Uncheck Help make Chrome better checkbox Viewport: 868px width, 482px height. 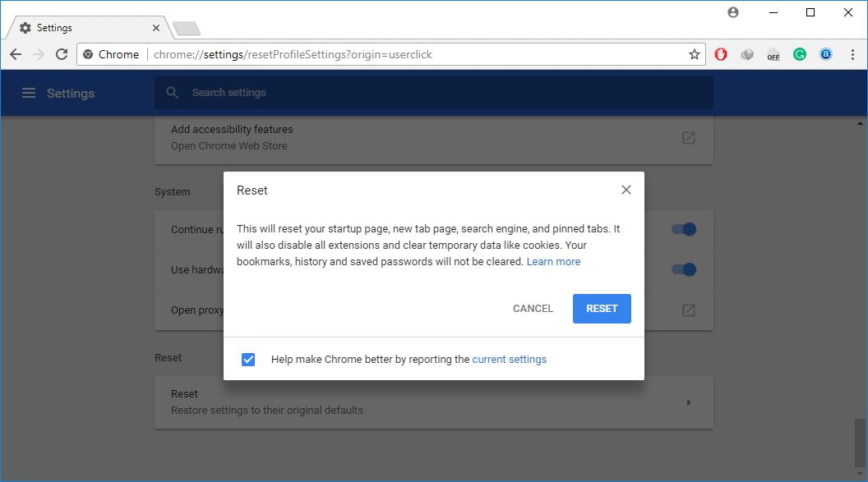pyautogui.click(x=248, y=360)
